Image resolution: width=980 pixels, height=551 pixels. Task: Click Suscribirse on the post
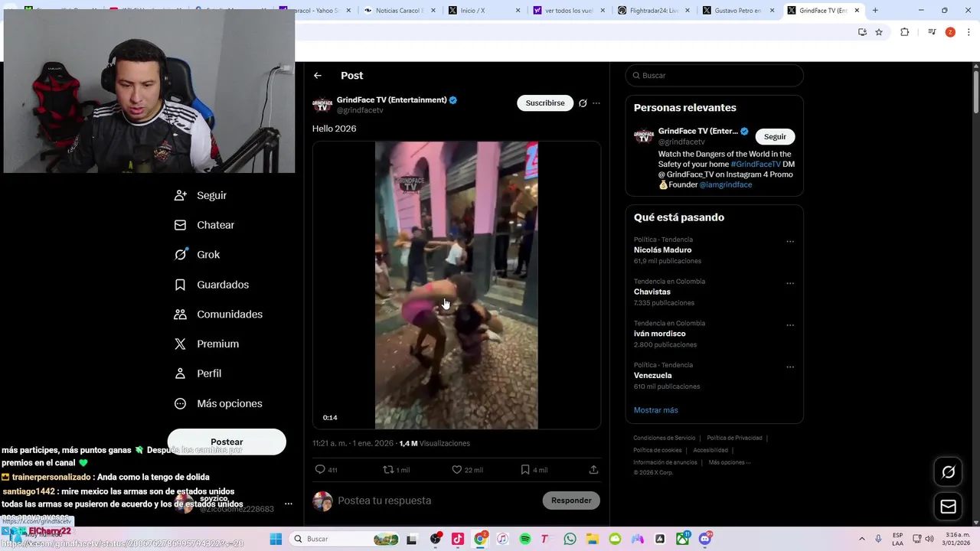(545, 103)
